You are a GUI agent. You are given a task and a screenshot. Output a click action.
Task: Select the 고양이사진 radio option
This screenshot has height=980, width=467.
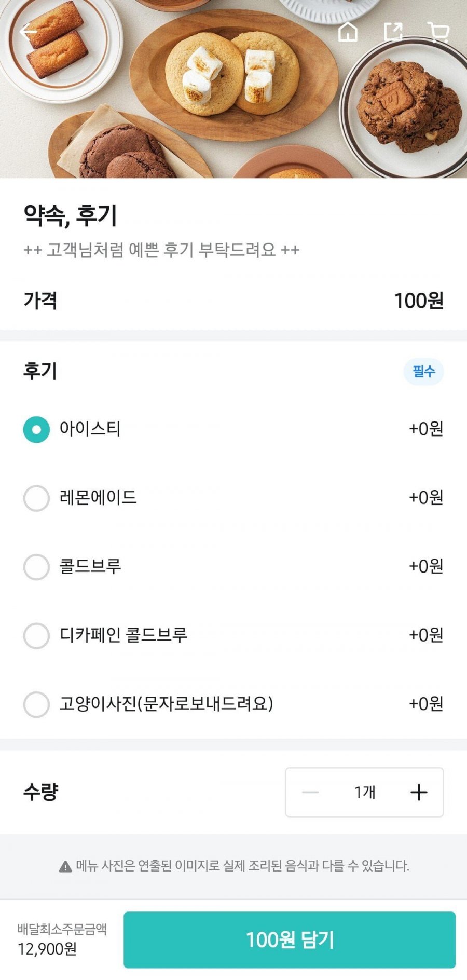click(x=36, y=704)
